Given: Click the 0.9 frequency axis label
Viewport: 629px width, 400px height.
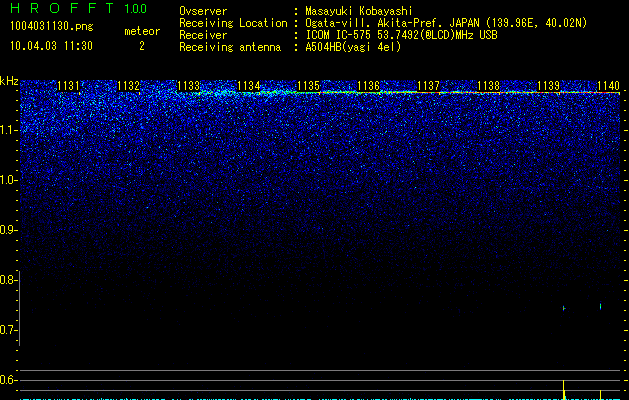Looking at the screenshot, I should coord(8,230).
